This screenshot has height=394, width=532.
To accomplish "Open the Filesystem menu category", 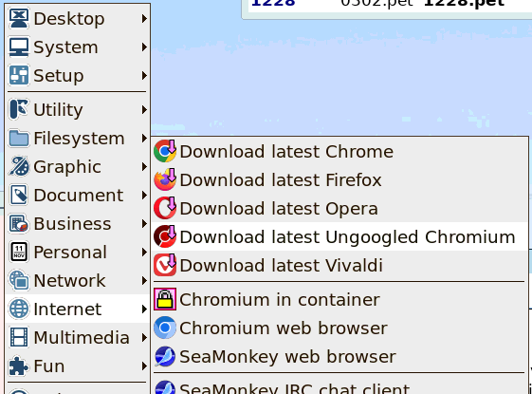I will (x=78, y=139).
